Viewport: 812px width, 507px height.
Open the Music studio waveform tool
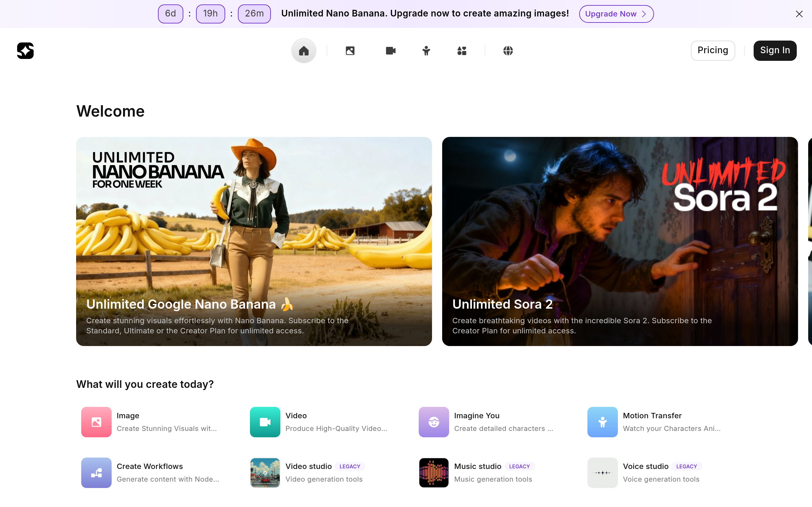click(x=433, y=472)
